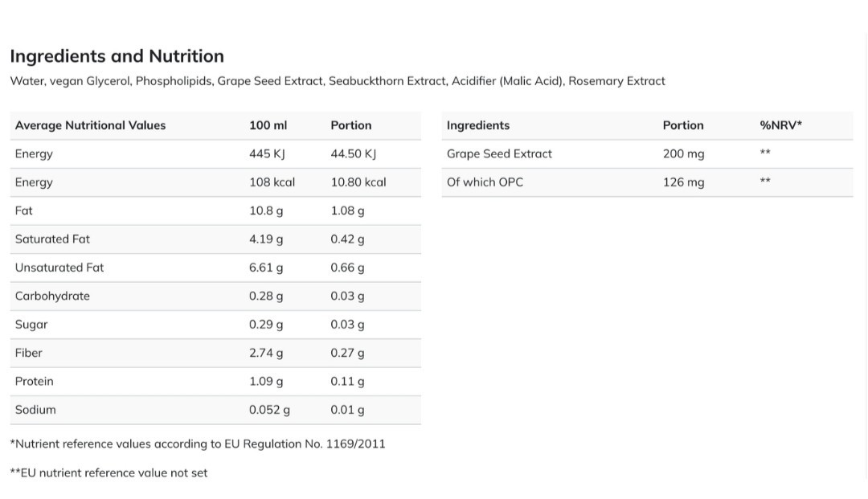This screenshot has height=499, width=868.
Task: Click the Fiber value 2.74 g
Action: click(x=266, y=353)
